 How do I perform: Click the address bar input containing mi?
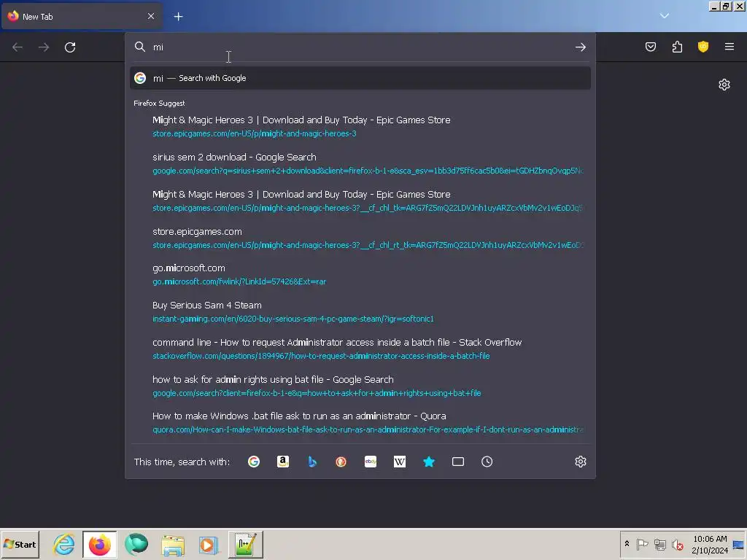point(360,47)
